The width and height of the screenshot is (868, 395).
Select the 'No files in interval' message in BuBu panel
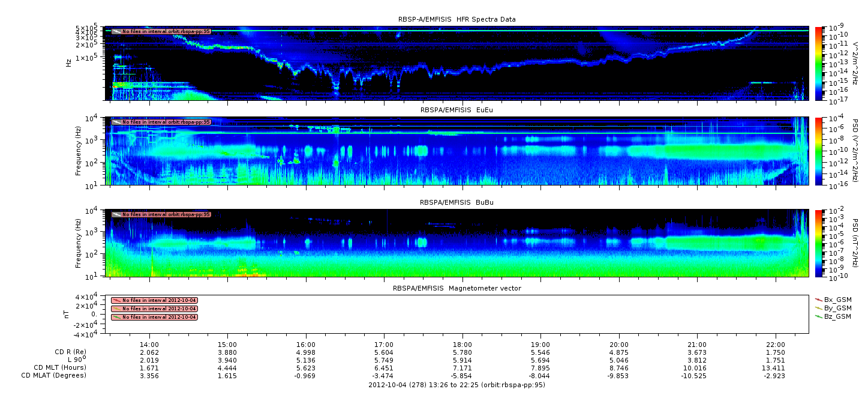(166, 214)
